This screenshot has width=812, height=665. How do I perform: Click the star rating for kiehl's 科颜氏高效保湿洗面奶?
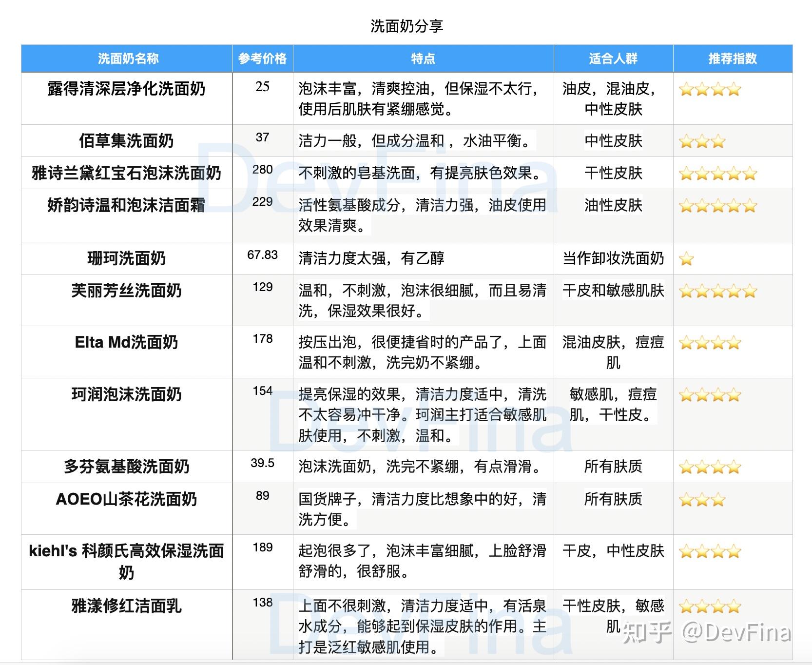point(710,551)
